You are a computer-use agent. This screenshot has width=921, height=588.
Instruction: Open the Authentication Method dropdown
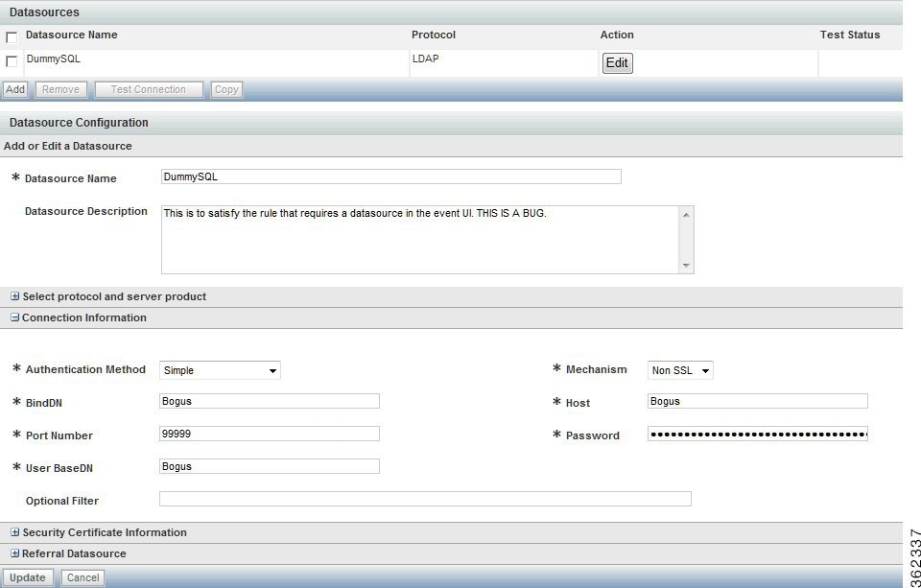(221, 369)
